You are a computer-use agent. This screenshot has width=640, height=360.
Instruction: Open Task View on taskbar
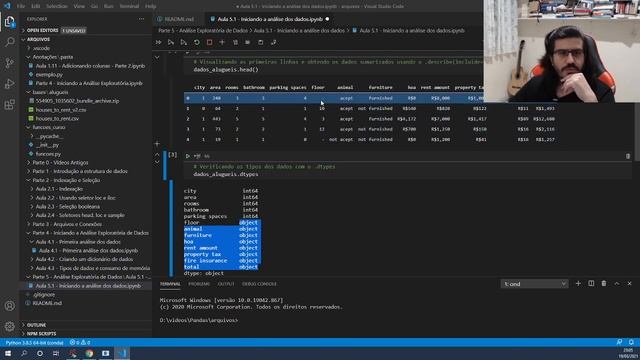[56, 353]
